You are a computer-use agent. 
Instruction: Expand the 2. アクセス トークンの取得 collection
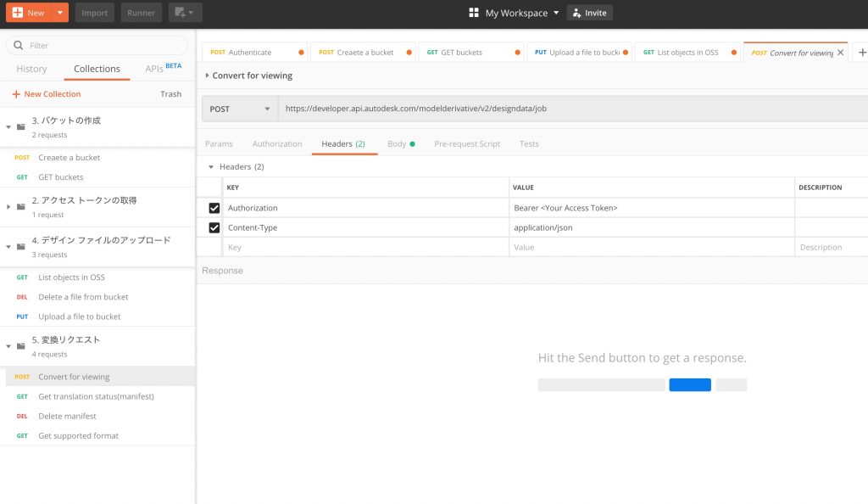[8, 206]
